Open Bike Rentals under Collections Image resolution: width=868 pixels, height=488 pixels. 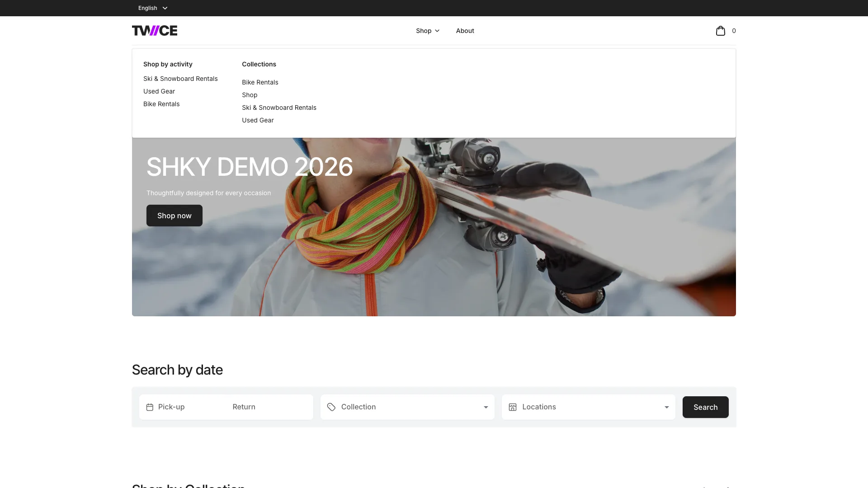point(260,82)
